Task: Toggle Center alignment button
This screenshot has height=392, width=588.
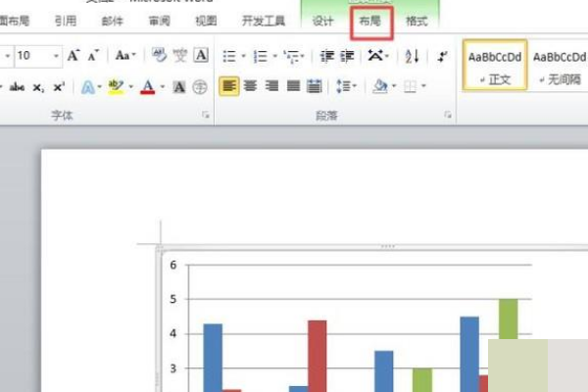Action: point(250,86)
